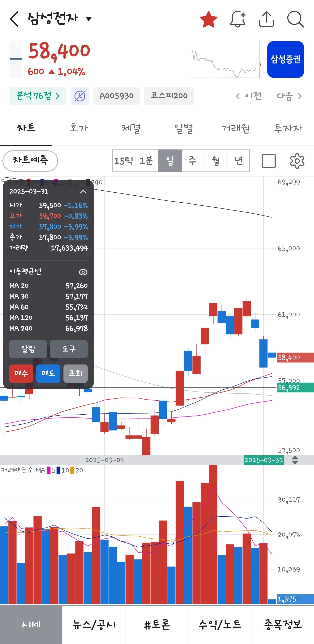Select the 15틱 chart interval

pos(124,161)
